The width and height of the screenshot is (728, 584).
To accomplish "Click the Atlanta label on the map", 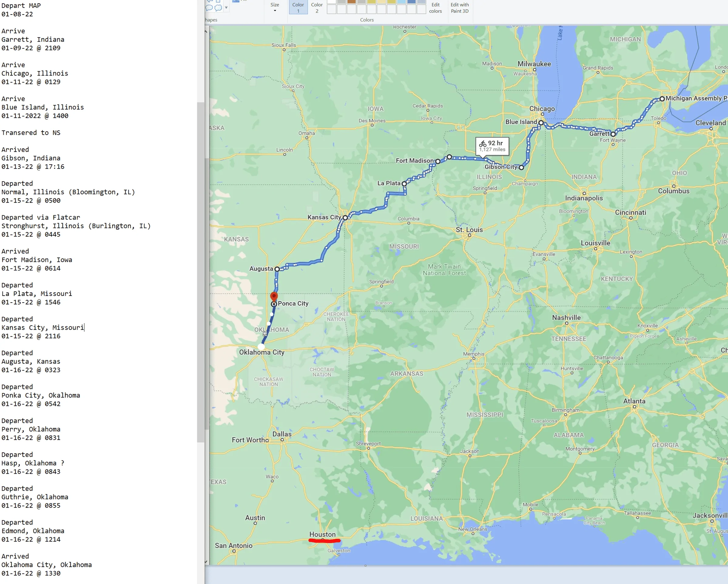I will [634, 401].
